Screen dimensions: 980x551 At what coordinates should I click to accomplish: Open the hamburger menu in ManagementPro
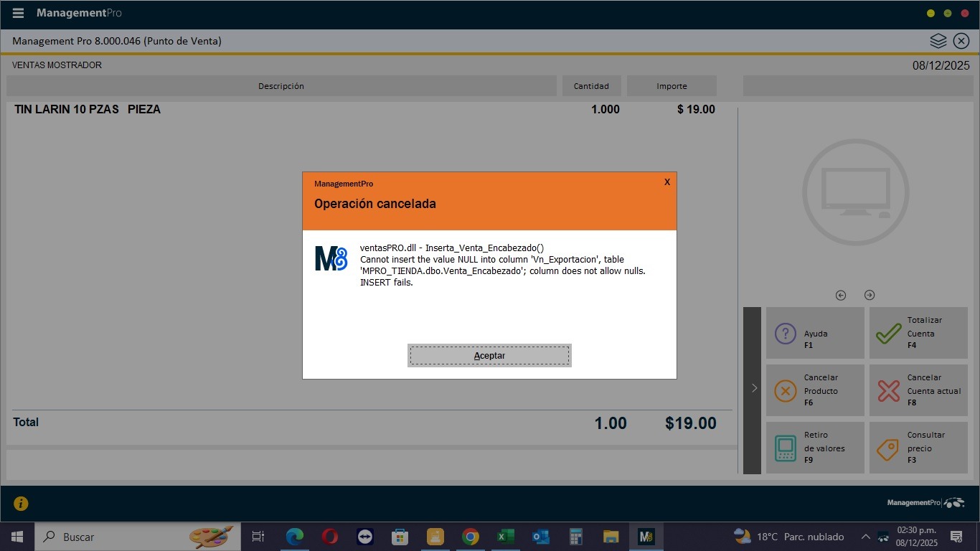[18, 13]
